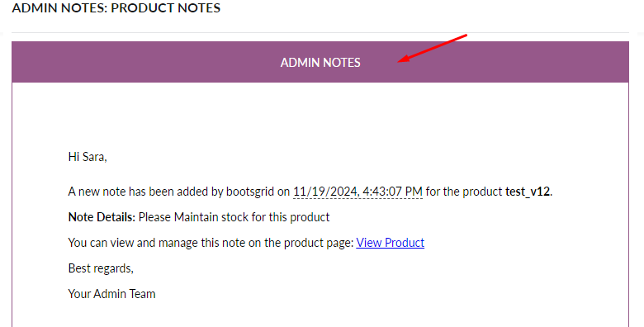This screenshot has width=644, height=327.
Task: Click the ADMIN NOTES banner title
Action: (320, 63)
